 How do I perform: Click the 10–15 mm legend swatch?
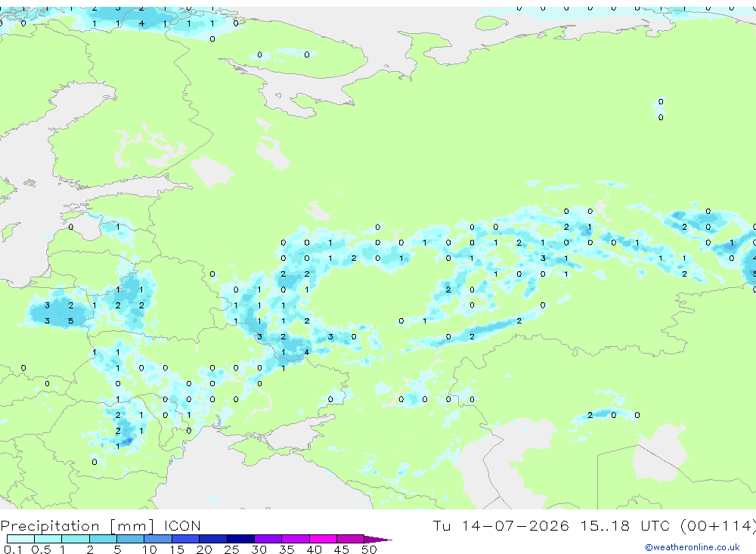[158, 539]
